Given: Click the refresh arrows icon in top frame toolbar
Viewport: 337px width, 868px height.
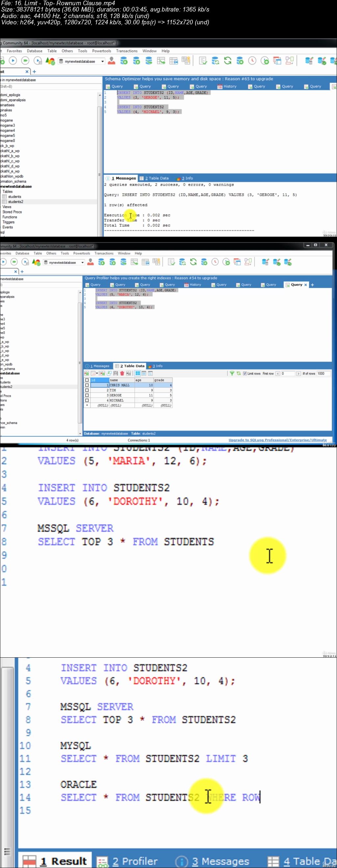Looking at the screenshot, I should [228, 61].
